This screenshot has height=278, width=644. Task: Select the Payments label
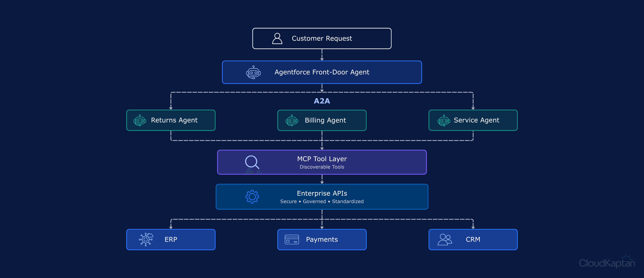[322, 240]
